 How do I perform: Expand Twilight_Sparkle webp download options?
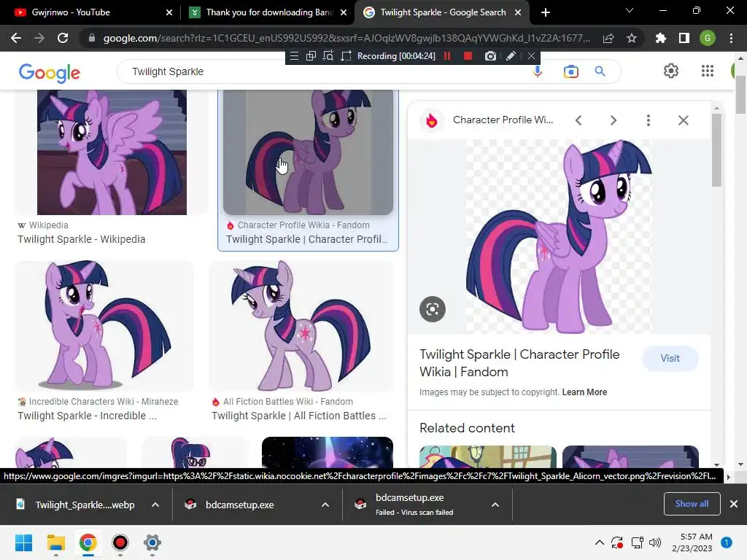tap(155, 505)
